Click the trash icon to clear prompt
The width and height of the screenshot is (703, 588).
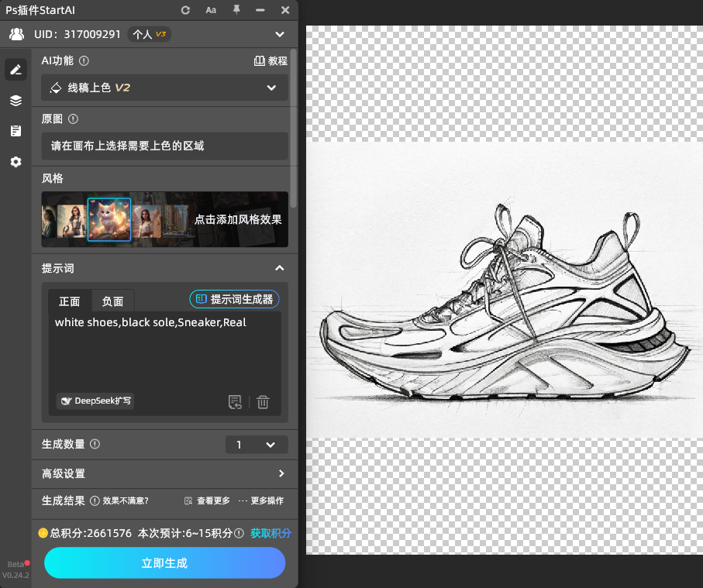click(x=263, y=402)
